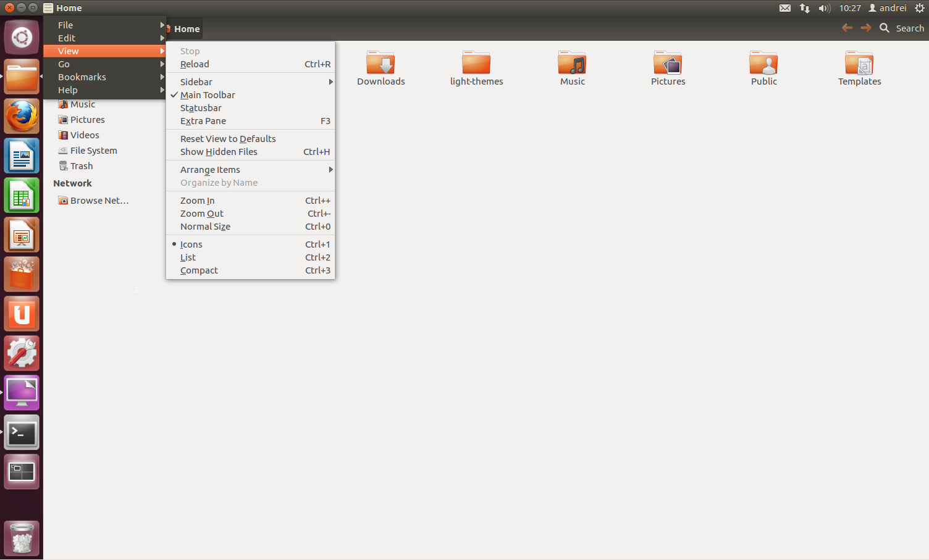Open Ubuntu Software Center from the dock
Image resolution: width=929 pixels, height=560 pixels.
coord(22,274)
